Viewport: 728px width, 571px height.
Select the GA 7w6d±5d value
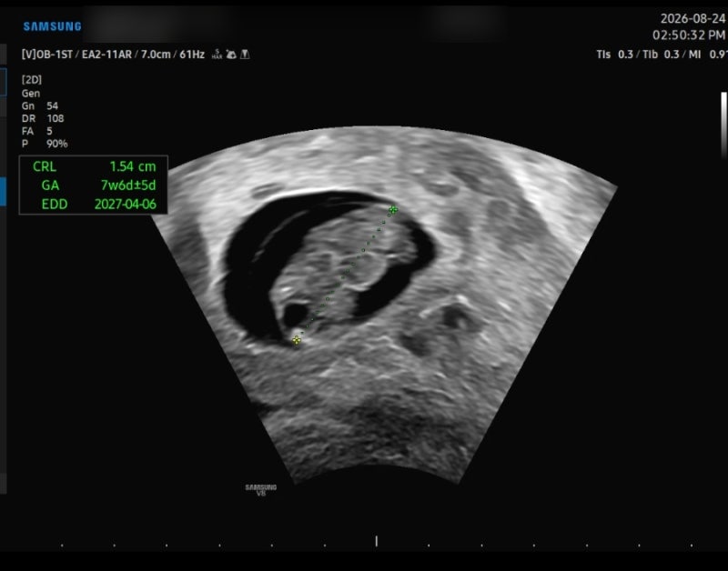(128, 185)
